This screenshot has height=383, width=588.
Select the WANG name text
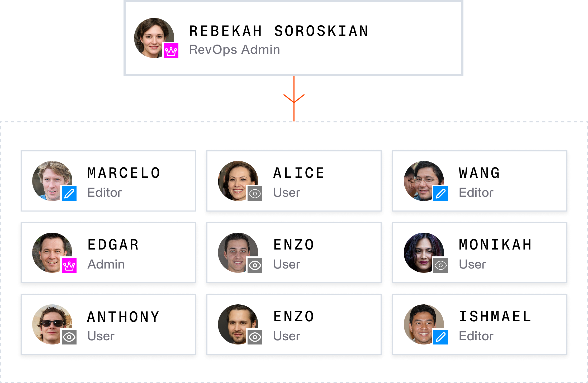[479, 173]
